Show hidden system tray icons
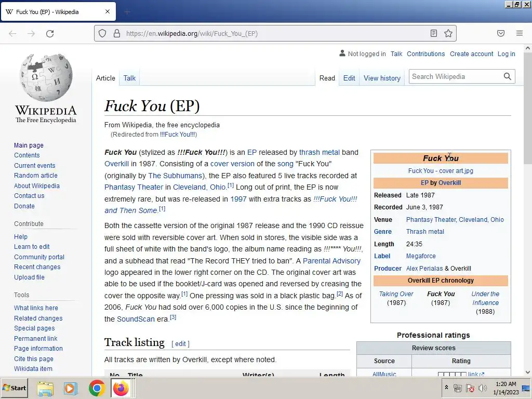This screenshot has width=532, height=399. point(446,387)
